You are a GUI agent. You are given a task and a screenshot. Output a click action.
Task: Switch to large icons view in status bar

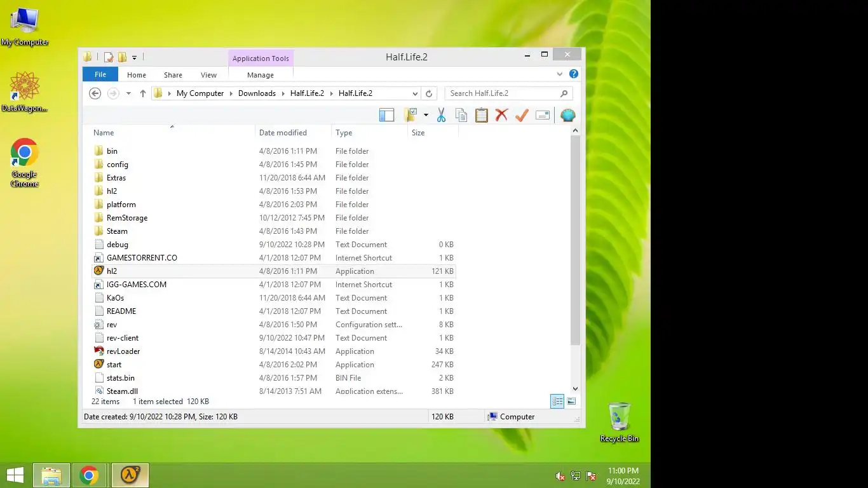(571, 401)
